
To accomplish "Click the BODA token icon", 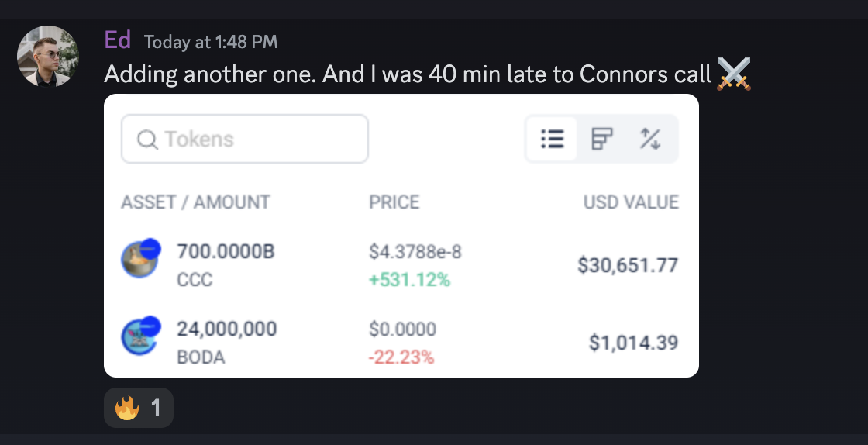I will pyautogui.click(x=140, y=336).
